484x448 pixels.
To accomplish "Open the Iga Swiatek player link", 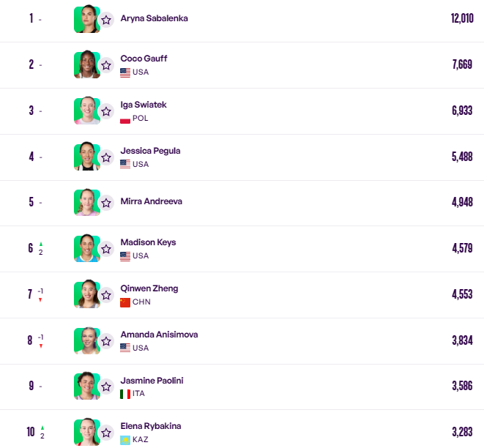I will (144, 105).
